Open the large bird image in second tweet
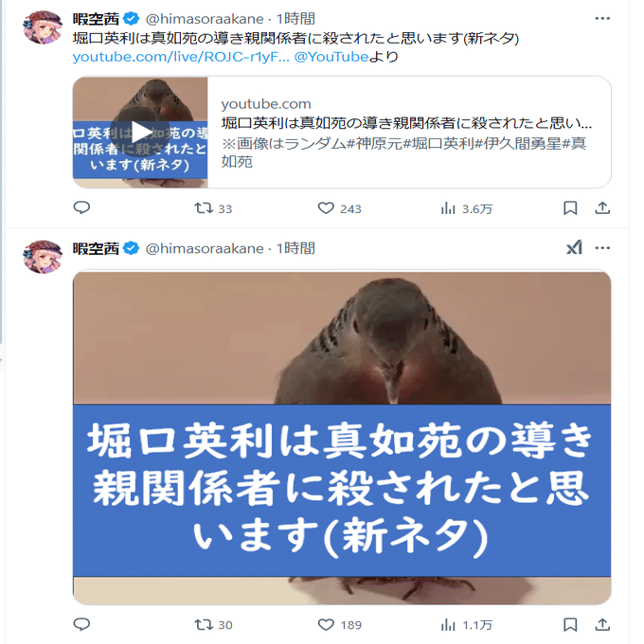This screenshot has width=644, height=644. click(x=342, y=438)
